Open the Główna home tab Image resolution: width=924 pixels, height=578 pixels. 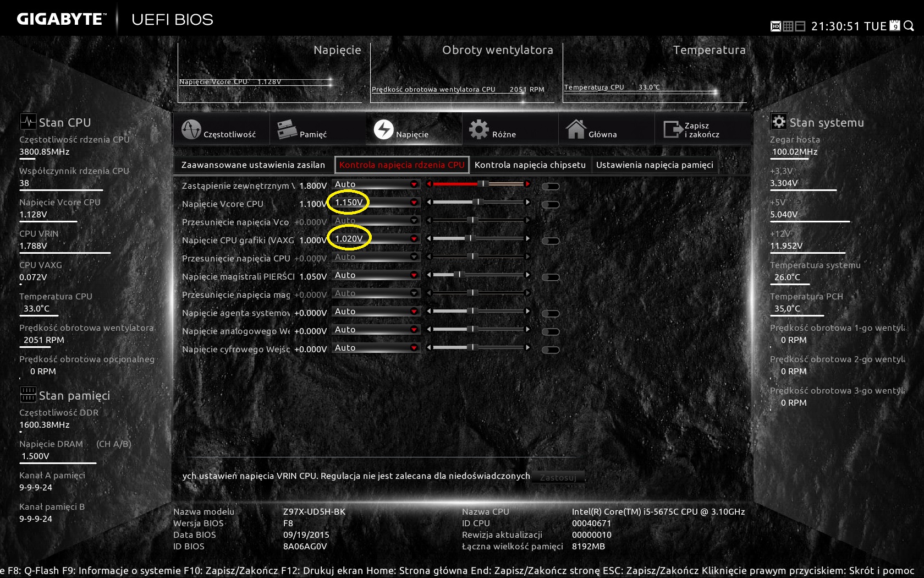(x=607, y=130)
